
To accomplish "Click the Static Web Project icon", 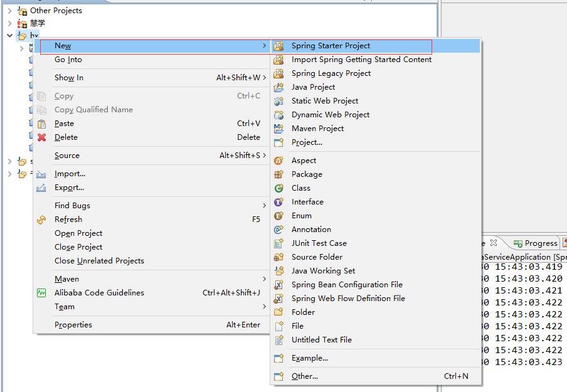I will [279, 101].
